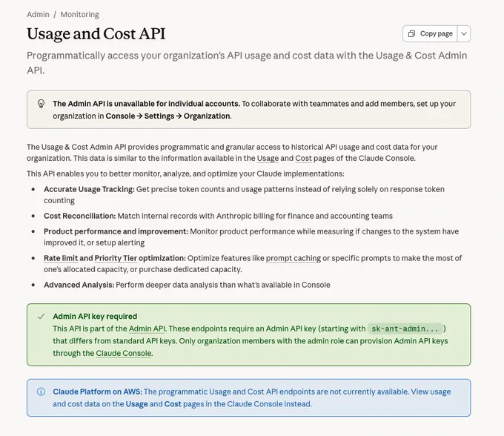The image size is (504, 436).
Task: Open the Copy page dropdown chevron
Action: click(x=464, y=34)
